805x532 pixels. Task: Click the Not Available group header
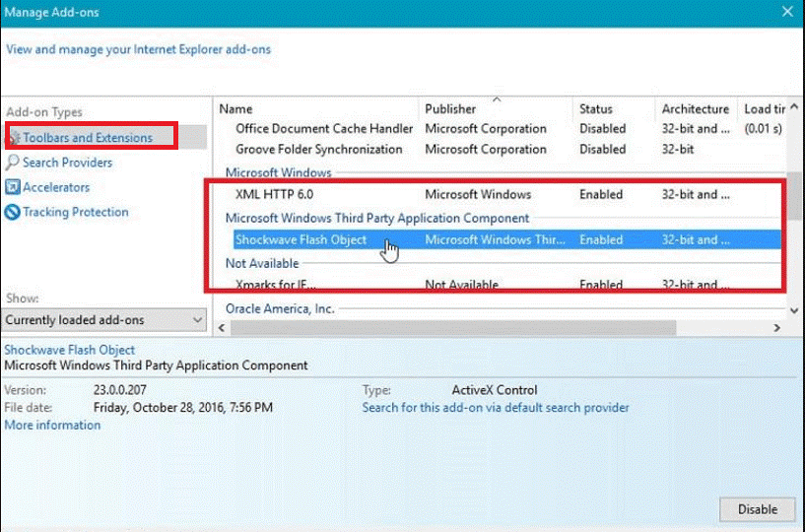tap(262, 263)
